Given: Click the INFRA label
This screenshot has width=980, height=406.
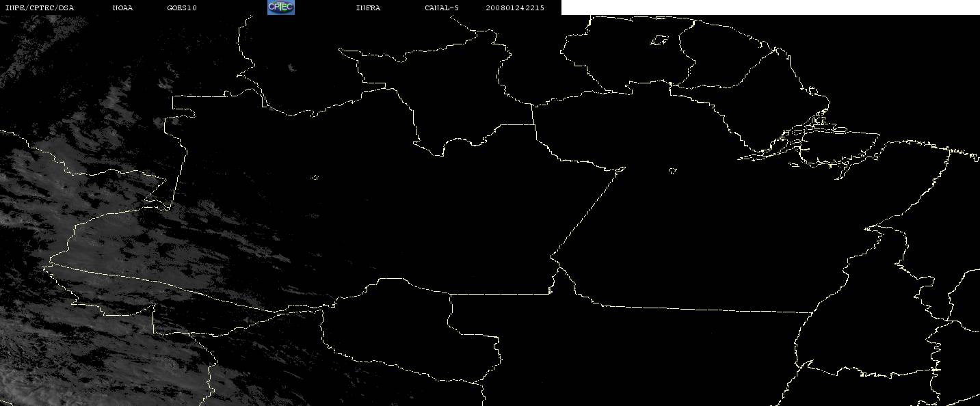Looking at the screenshot, I should coord(368,8).
